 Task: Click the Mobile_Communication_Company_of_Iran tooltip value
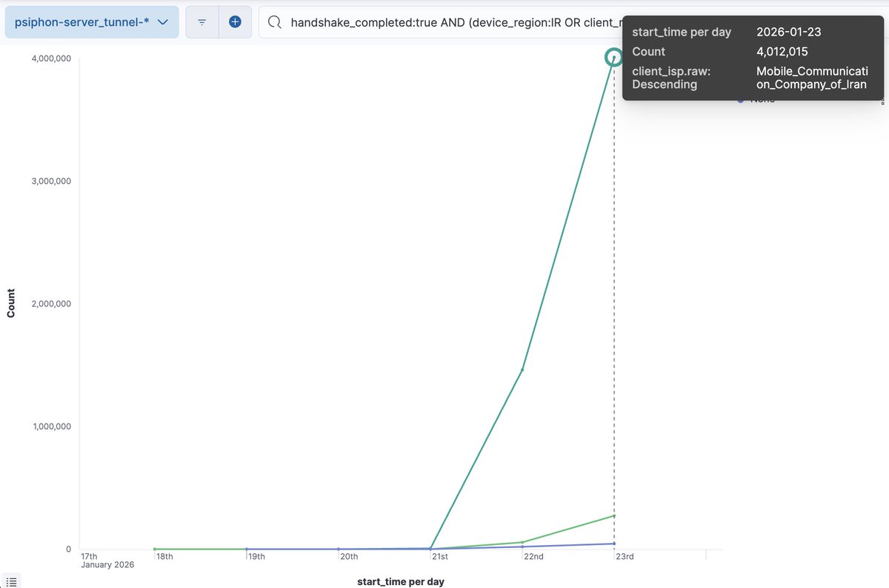[811, 78]
